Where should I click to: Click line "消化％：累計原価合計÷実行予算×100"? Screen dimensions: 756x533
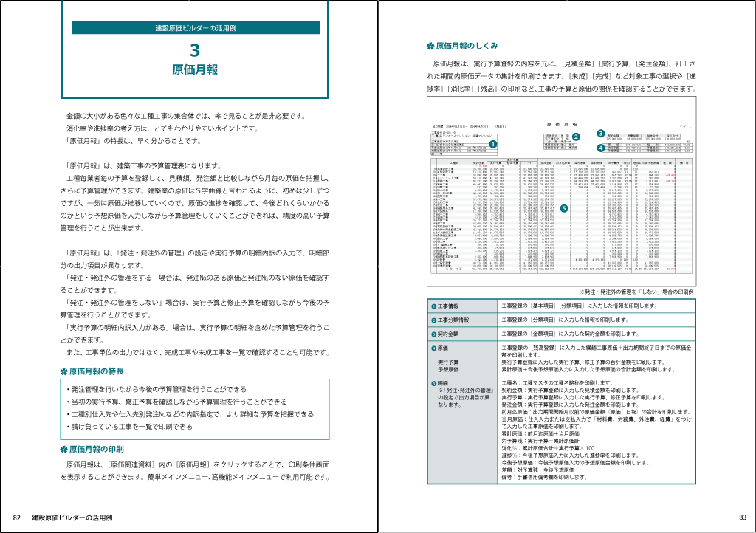[x=548, y=448]
